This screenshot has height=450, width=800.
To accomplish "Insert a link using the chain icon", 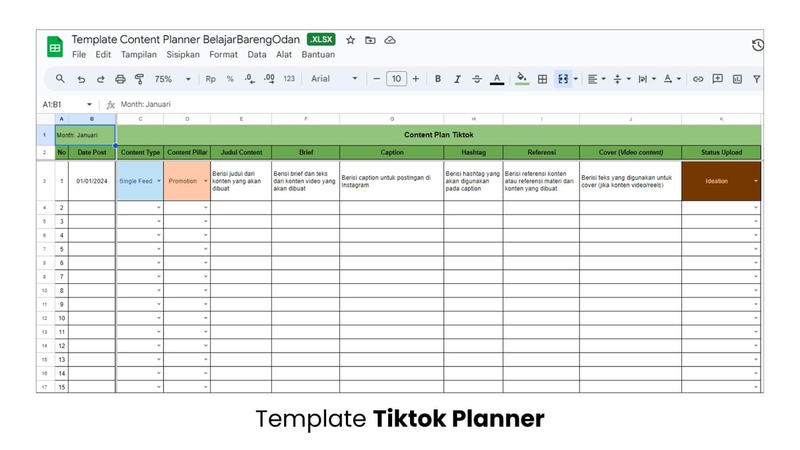I will click(x=697, y=79).
